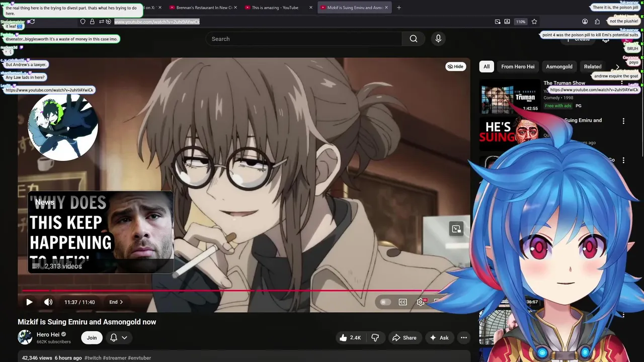Share the video
This screenshot has height=362, width=644.
pos(405,338)
